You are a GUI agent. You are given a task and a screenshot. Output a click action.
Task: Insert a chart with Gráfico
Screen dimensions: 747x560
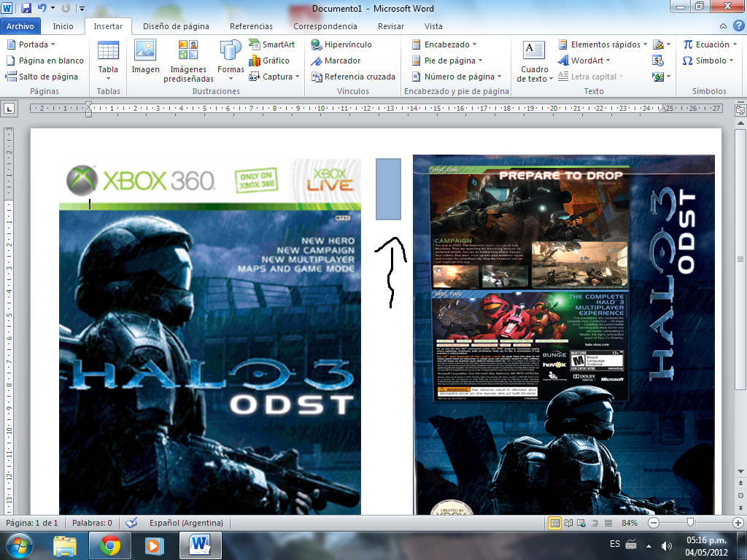(269, 61)
